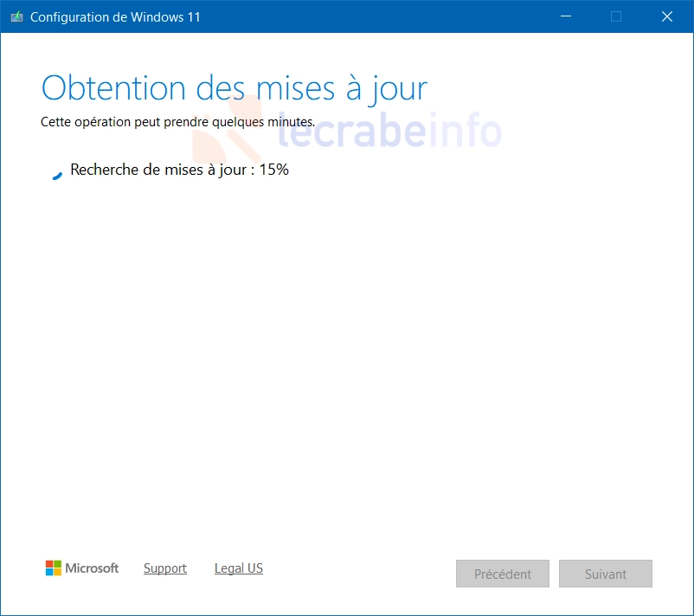
Task: Click the lecrabeinfo watermark text
Action: 389,132
